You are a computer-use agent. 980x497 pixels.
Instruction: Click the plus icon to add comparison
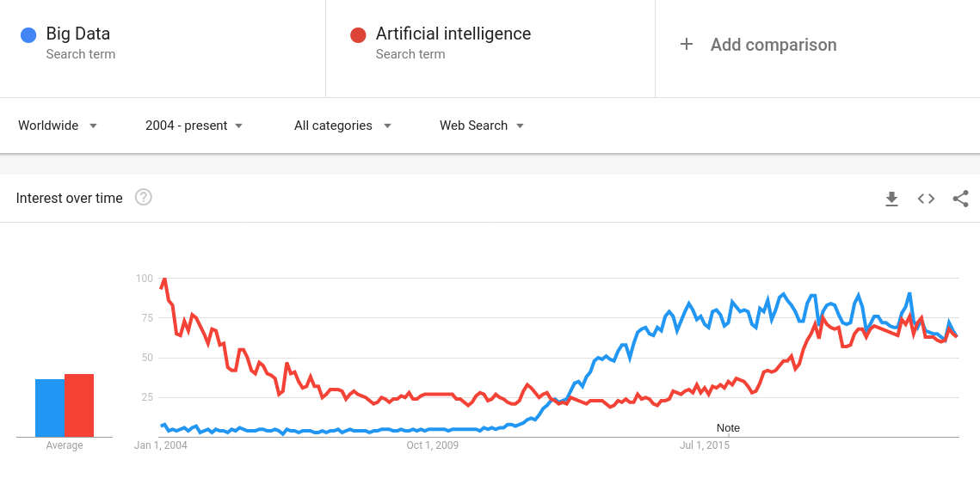pyautogui.click(x=687, y=45)
